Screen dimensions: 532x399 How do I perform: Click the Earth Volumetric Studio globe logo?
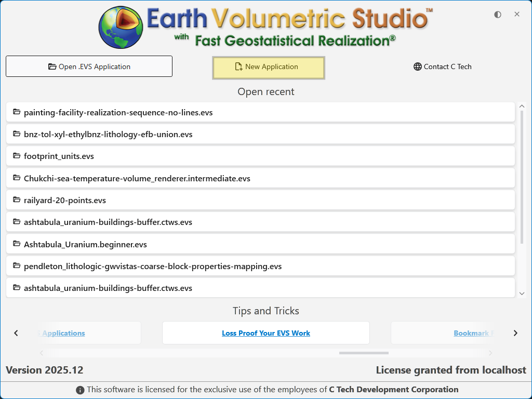121,28
